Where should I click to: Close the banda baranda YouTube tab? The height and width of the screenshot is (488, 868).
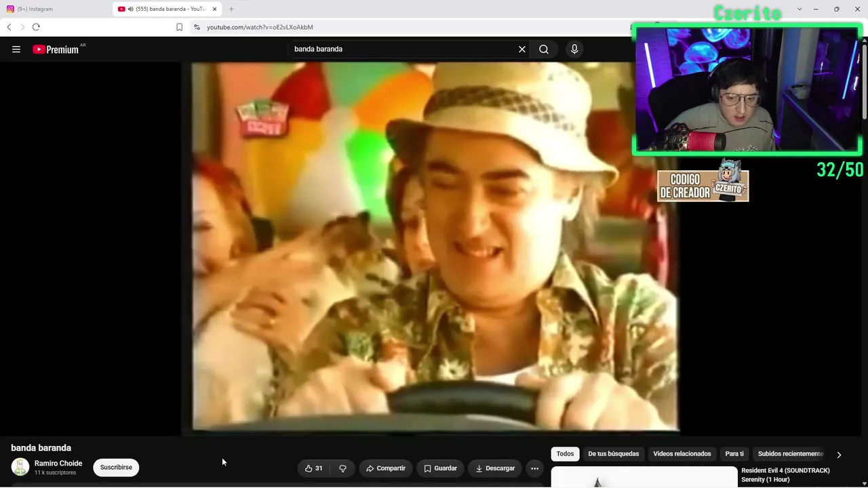pos(214,9)
